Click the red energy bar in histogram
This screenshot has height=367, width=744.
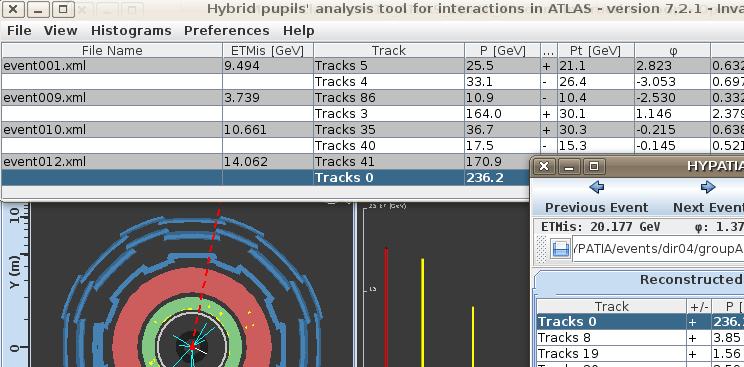[x=386, y=307]
